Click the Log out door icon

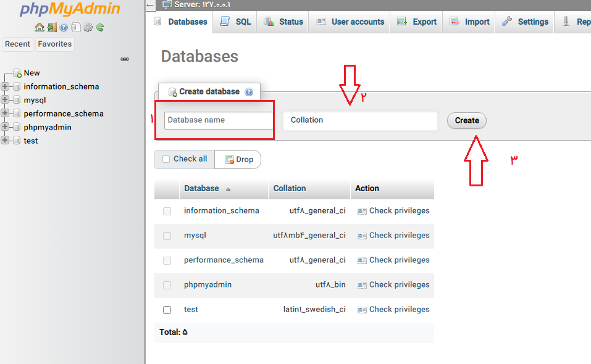point(52,27)
